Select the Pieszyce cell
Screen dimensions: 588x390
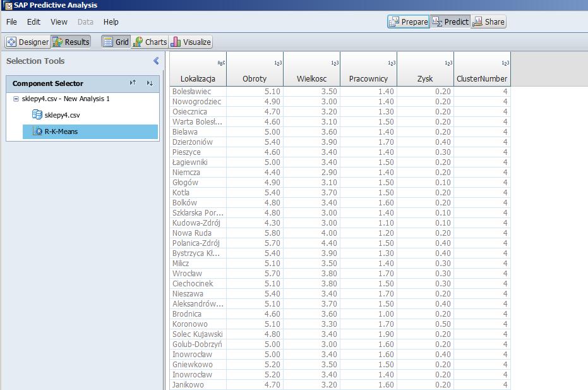tap(198, 152)
